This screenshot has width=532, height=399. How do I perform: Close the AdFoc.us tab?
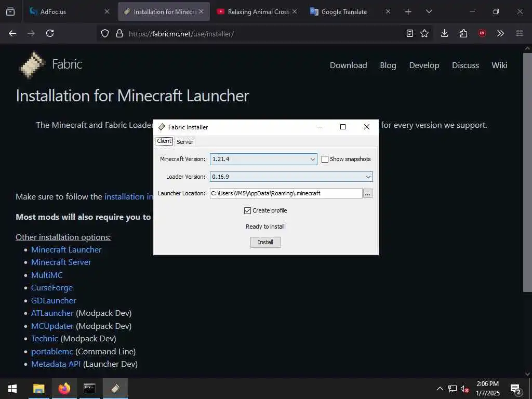107,11
